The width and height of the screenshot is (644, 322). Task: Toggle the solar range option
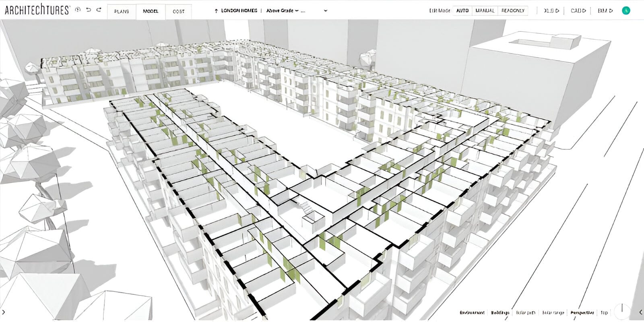point(553,312)
